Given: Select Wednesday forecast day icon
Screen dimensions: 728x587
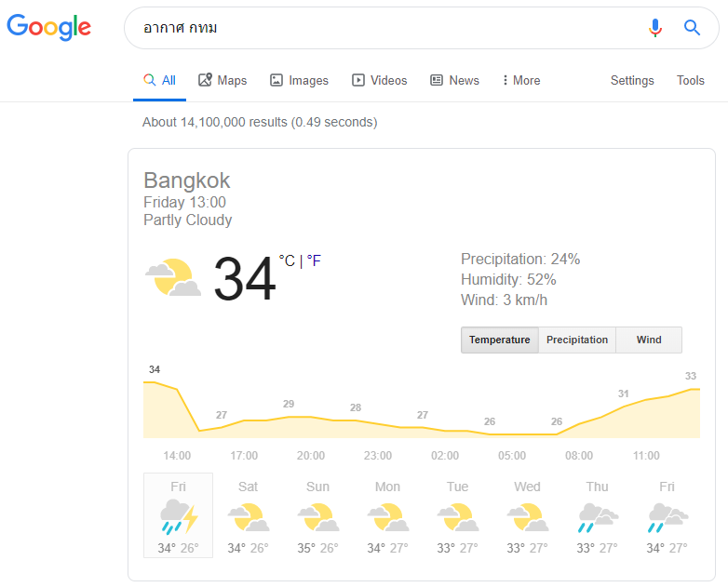Looking at the screenshot, I should pyautogui.click(x=527, y=515).
